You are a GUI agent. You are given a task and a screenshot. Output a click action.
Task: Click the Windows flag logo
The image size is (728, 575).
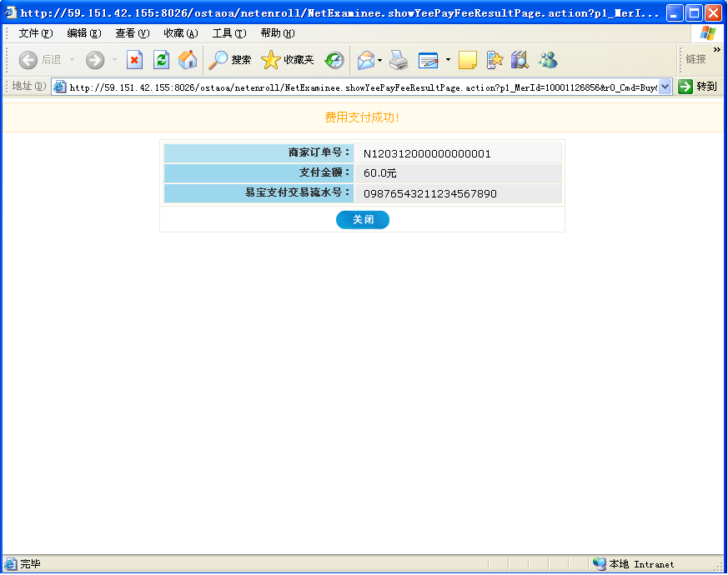708,33
